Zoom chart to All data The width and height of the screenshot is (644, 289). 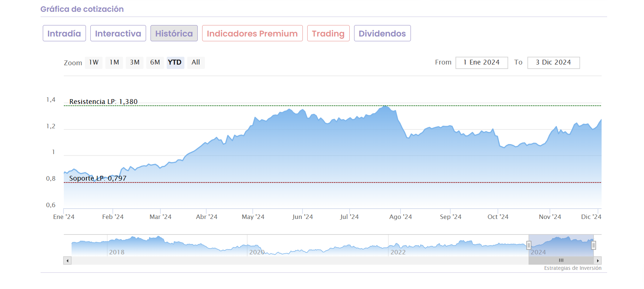point(196,63)
